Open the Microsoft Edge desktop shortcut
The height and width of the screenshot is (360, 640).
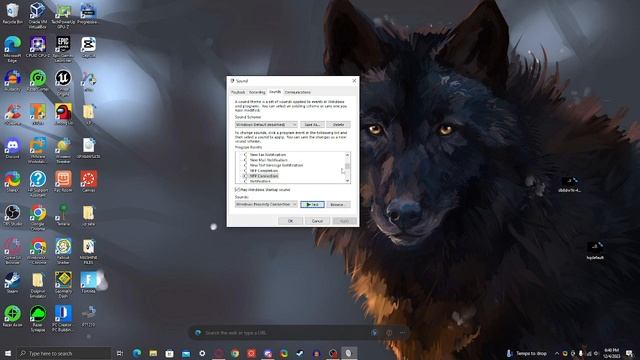coord(12,49)
